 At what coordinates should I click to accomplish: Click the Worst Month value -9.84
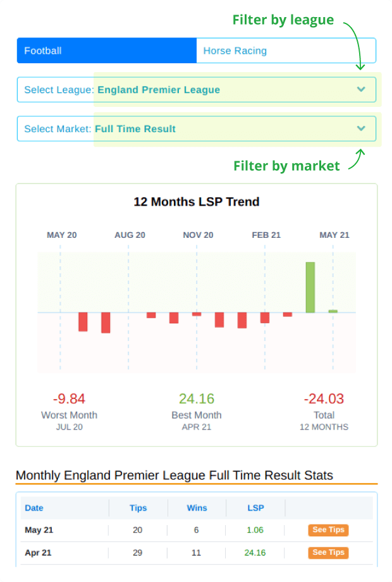tap(69, 399)
